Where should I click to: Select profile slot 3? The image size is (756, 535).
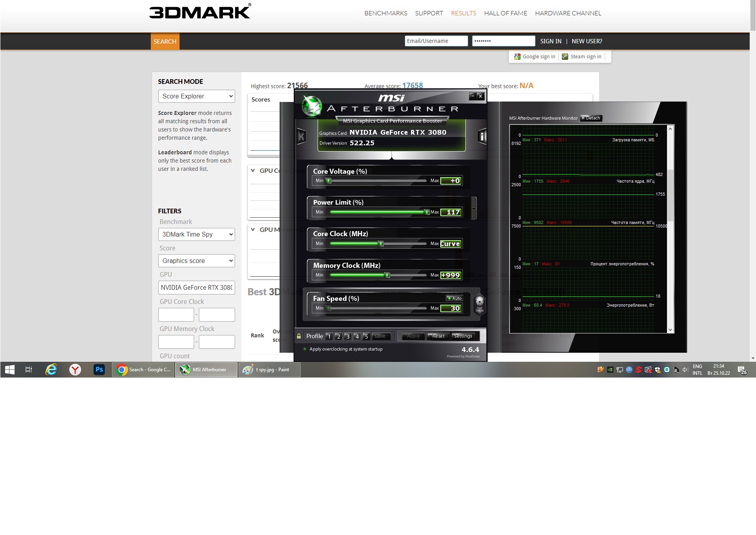coord(347,336)
